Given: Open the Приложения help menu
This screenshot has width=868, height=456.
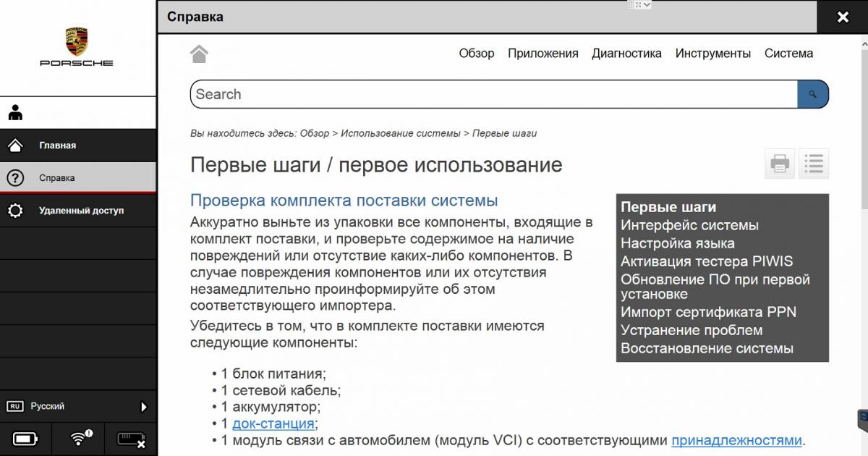Looking at the screenshot, I should coord(542,54).
